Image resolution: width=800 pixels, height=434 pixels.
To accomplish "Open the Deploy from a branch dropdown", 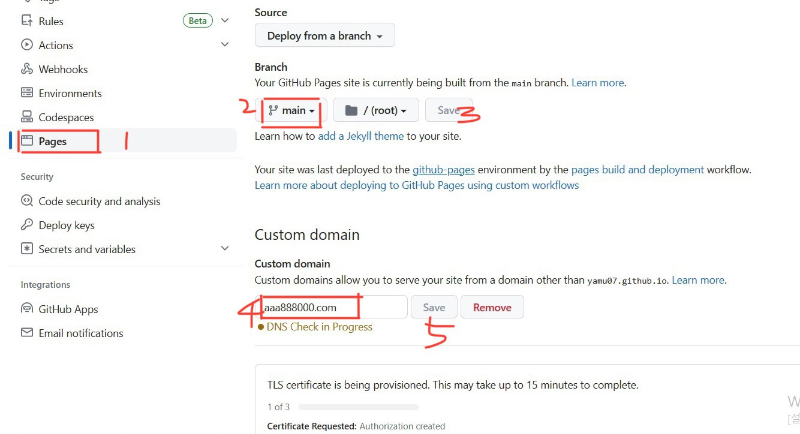I will (x=324, y=36).
